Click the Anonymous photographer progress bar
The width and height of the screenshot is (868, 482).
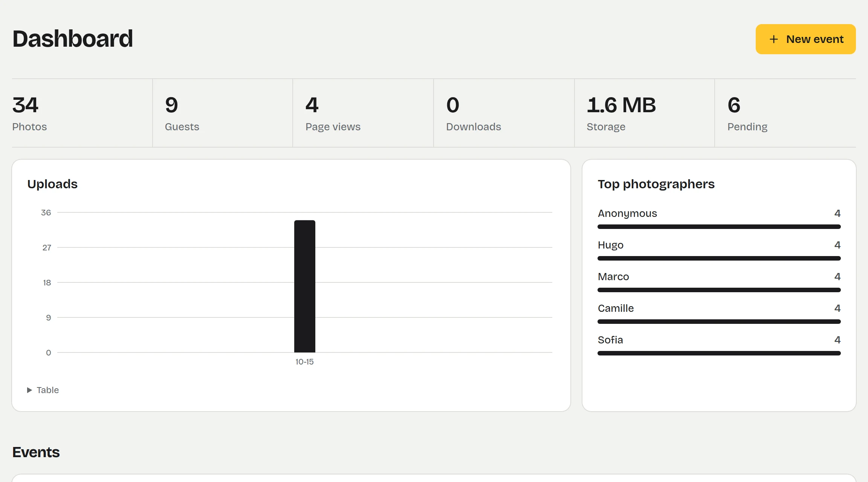point(719,227)
